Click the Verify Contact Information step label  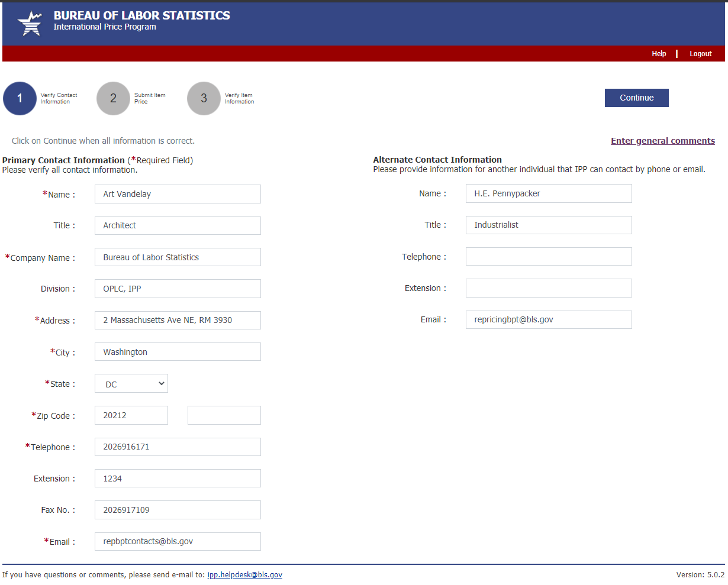coord(59,98)
